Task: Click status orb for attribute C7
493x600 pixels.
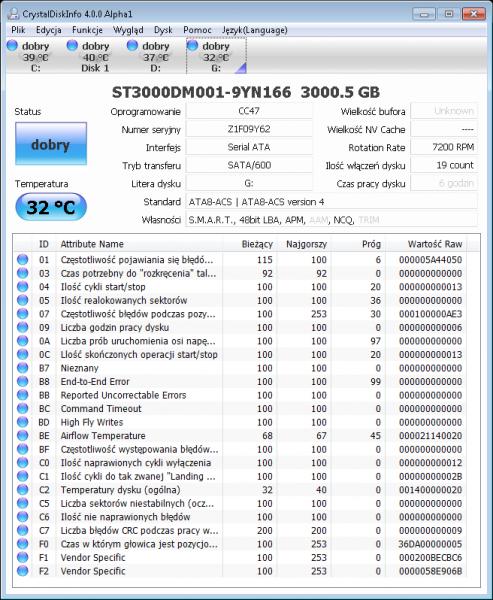Action: [x=23, y=530]
